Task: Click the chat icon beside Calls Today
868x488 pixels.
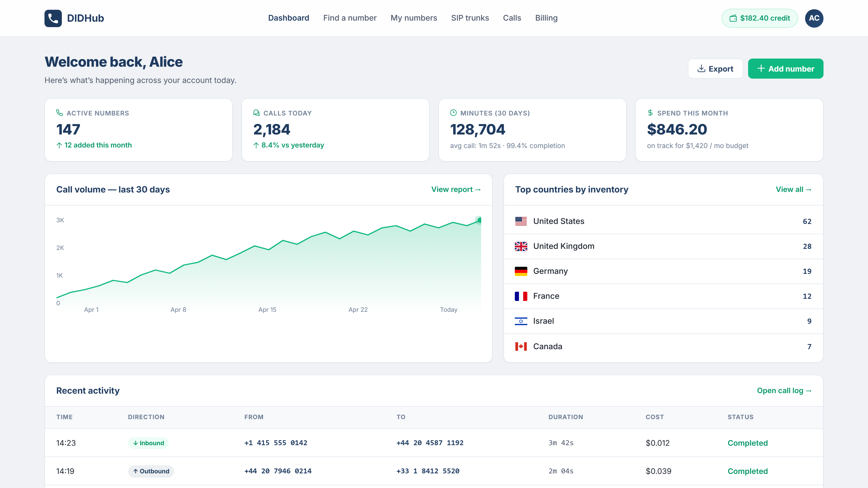Action: [x=256, y=113]
